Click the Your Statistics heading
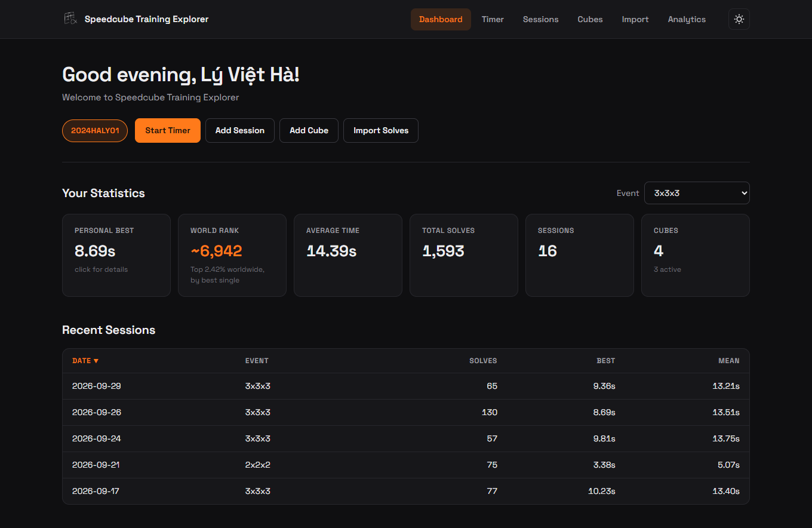The image size is (812, 528). coord(103,193)
